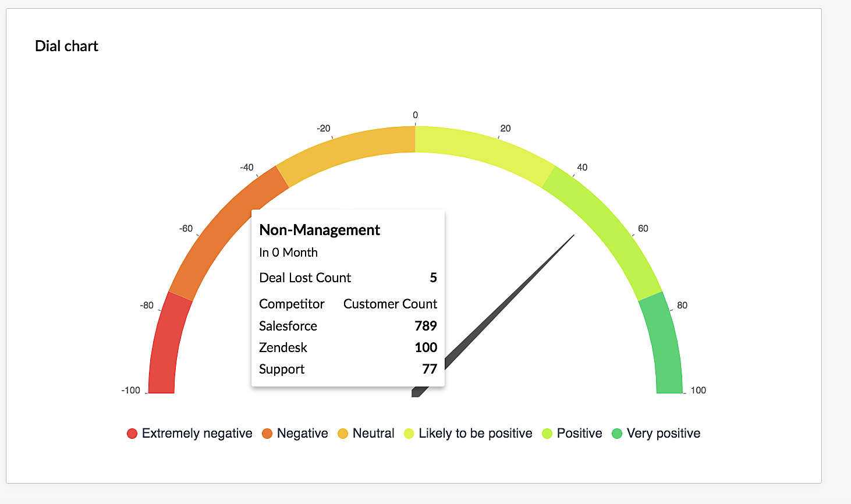851x504 pixels.
Task: Click the Dial chart title
Action: tap(66, 47)
